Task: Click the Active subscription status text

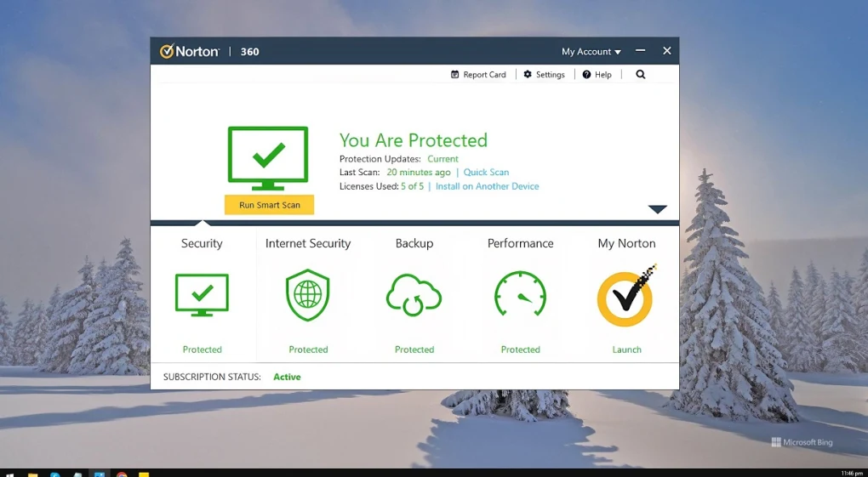Action: 287,377
